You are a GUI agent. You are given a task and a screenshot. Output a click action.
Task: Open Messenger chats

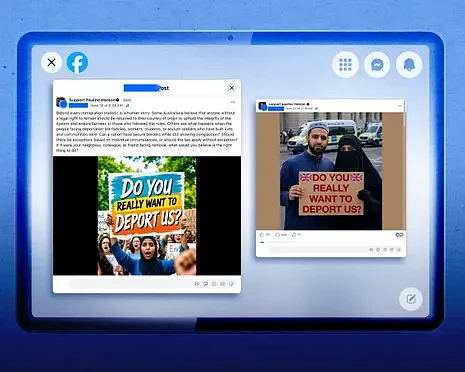pyautogui.click(x=377, y=65)
